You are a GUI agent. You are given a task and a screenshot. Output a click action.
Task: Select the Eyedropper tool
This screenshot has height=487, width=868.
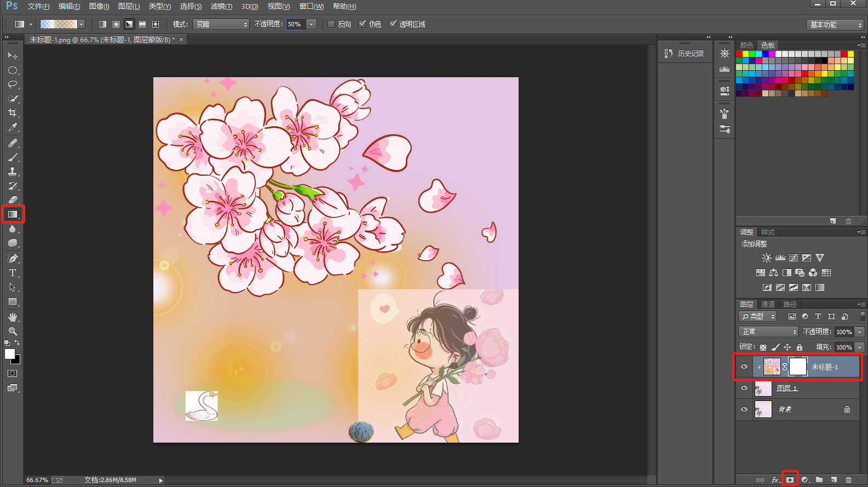13,127
